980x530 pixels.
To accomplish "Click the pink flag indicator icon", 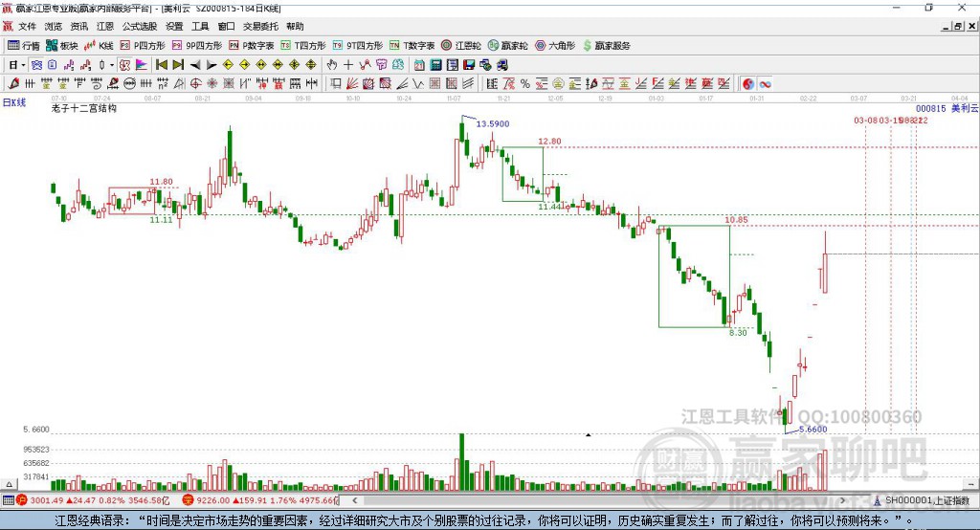I will click(x=142, y=65).
